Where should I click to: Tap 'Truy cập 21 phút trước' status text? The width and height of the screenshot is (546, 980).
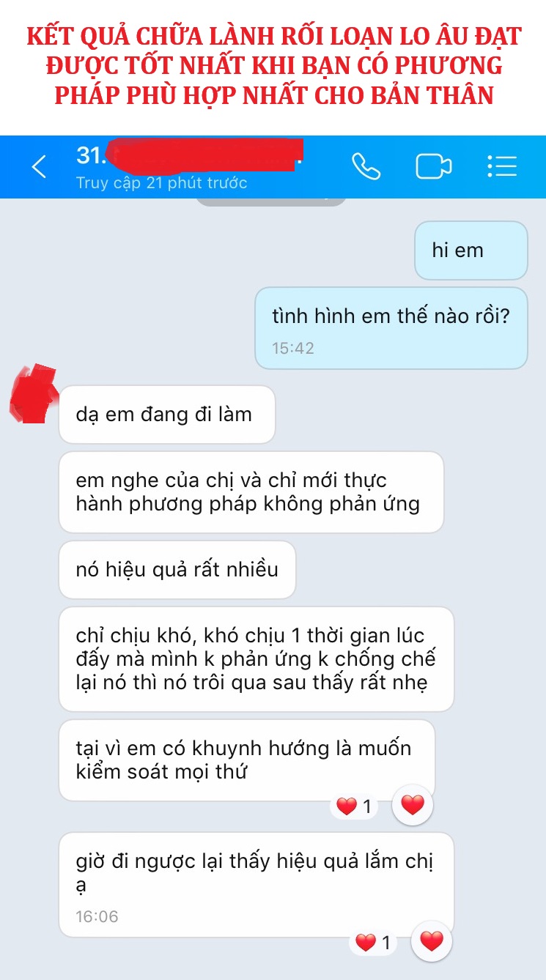[161, 182]
